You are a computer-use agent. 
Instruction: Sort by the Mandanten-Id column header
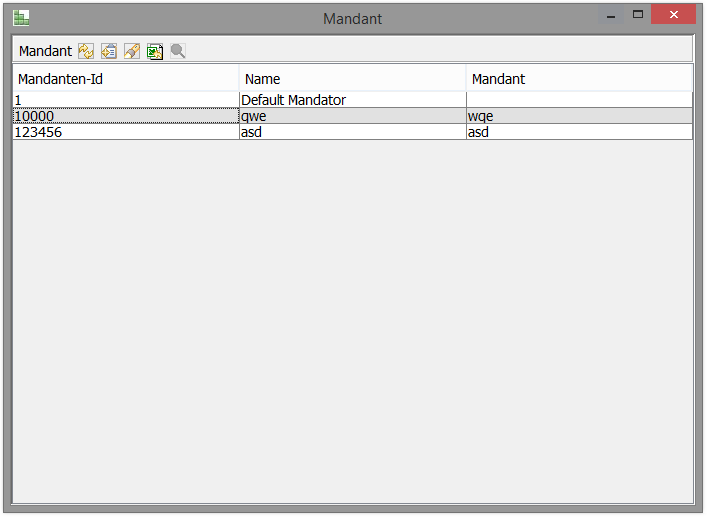[x=125, y=79]
